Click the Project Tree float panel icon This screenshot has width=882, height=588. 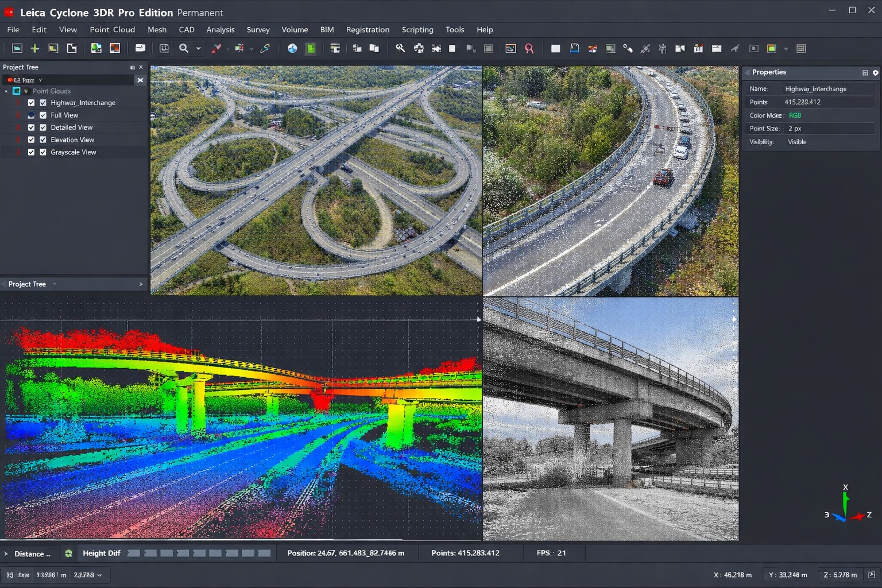pos(132,67)
